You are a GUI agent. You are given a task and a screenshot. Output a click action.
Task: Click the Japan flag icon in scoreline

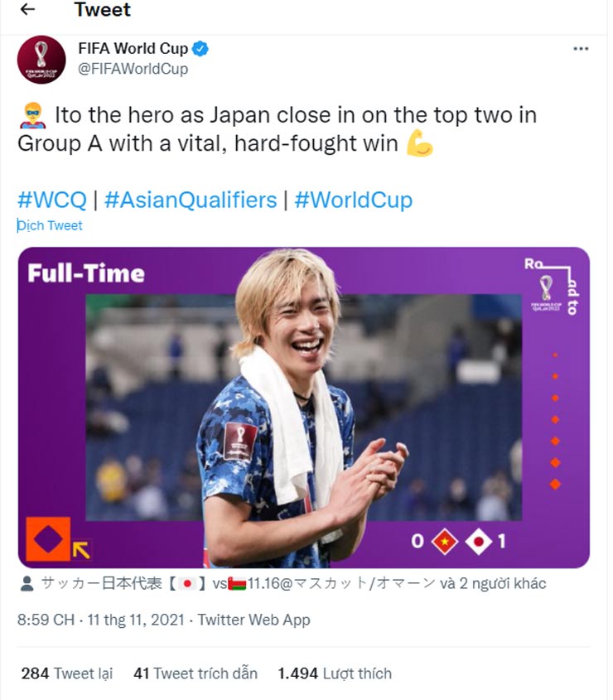click(479, 541)
